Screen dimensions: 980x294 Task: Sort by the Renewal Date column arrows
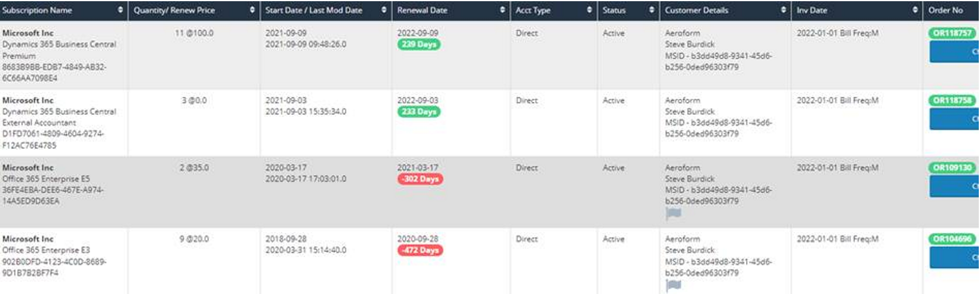[503, 10]
